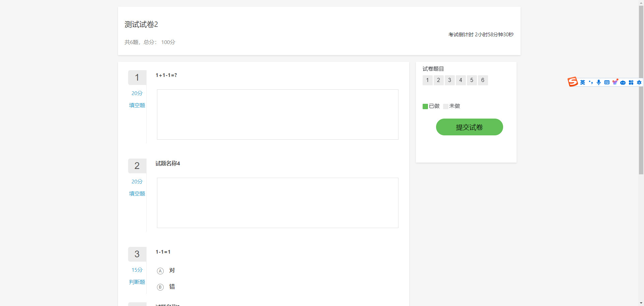
Task: Click the 15分 score of question 3
Action: (137, 270)
